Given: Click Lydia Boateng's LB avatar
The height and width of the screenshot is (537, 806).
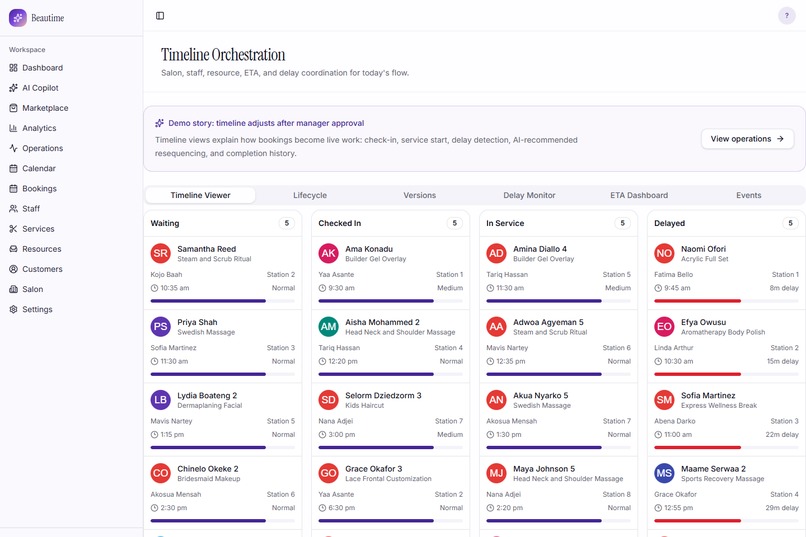Looking at the screenshot, I should 160,400.
